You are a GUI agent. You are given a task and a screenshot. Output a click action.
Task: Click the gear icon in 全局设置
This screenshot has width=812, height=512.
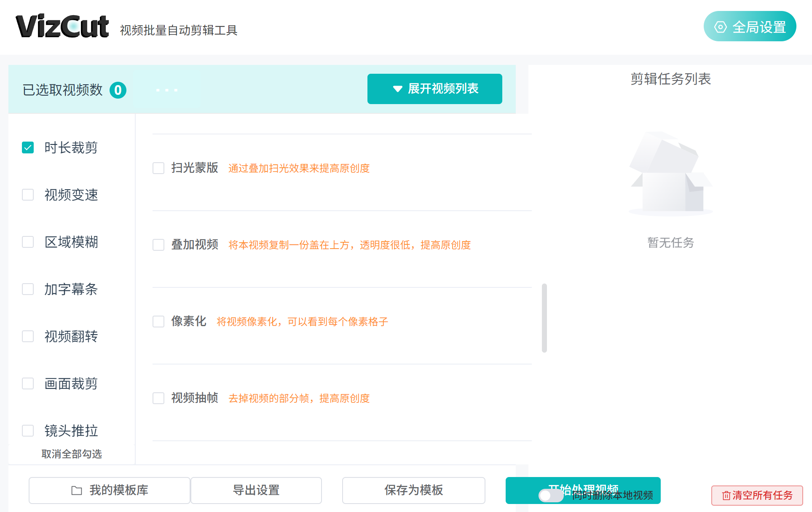tap(720, 27)
